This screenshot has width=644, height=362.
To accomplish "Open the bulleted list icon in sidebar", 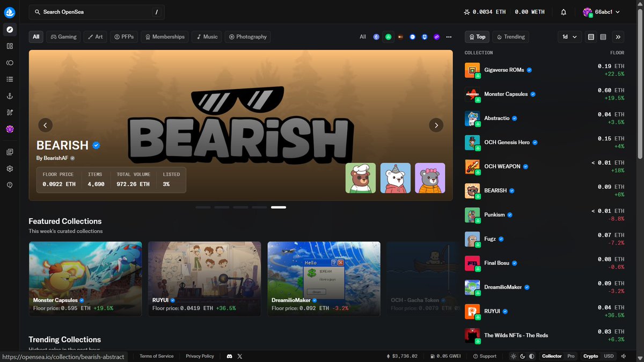I will point(10,79).
